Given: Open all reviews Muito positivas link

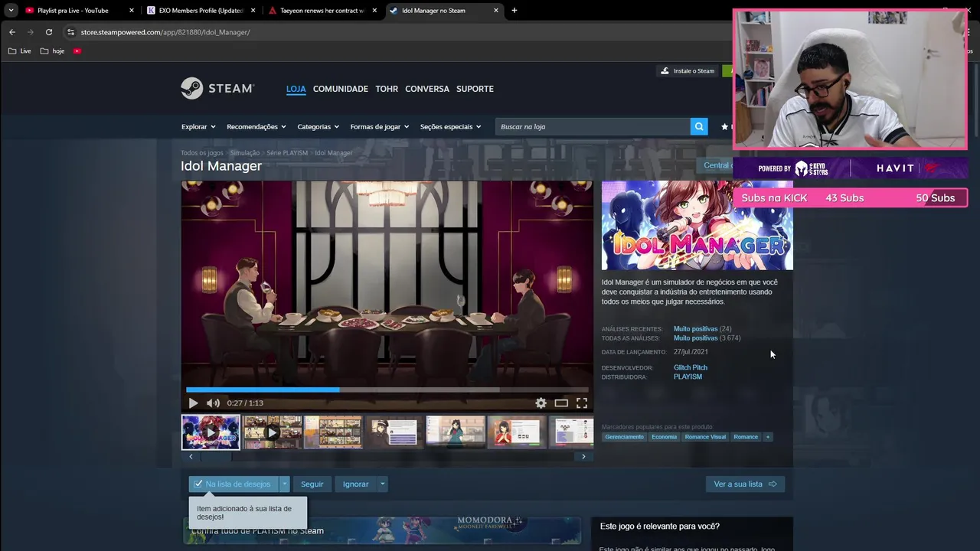Looking at the screenshot, I should point(695,338).
